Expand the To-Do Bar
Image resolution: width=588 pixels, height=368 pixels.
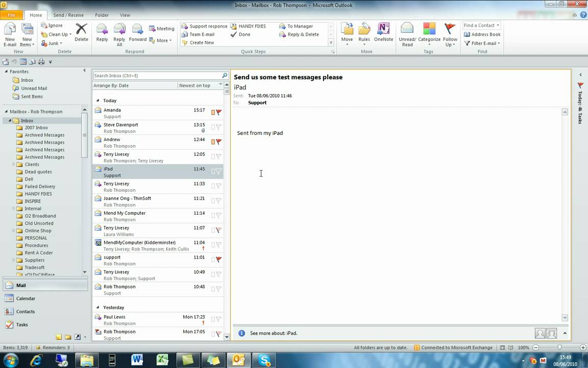pos(580,75)
